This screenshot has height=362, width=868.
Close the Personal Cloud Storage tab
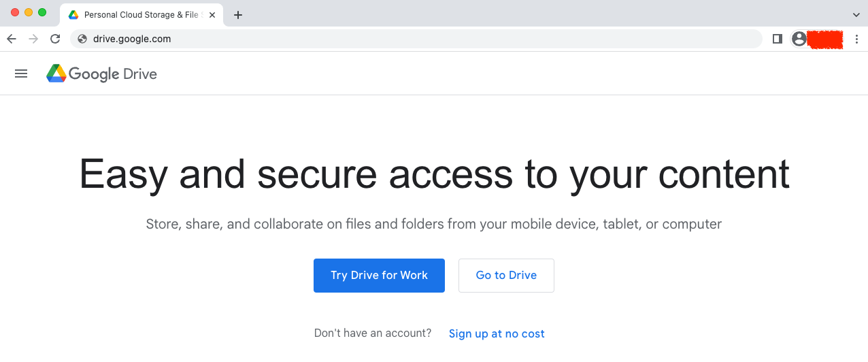212,15
